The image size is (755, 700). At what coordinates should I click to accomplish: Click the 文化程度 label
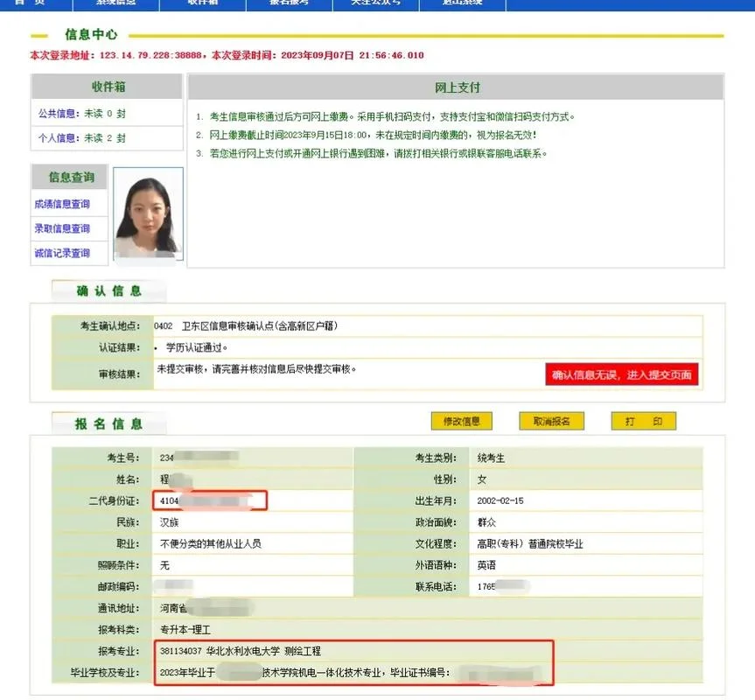pos(436,544)
